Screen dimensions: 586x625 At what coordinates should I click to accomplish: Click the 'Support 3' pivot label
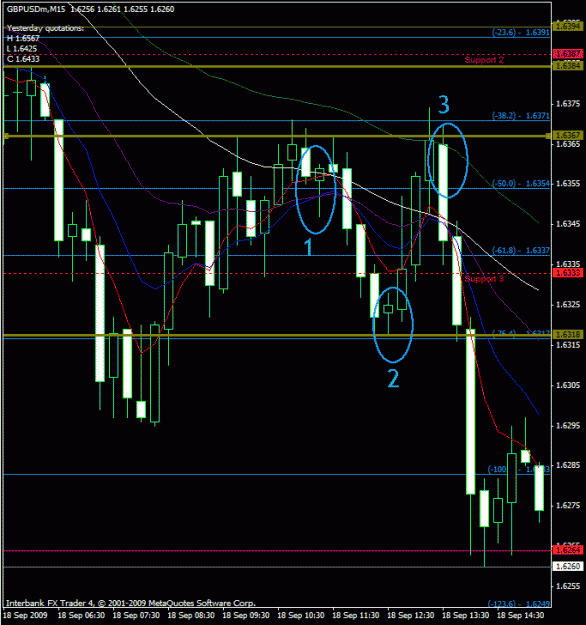[484, 279]
